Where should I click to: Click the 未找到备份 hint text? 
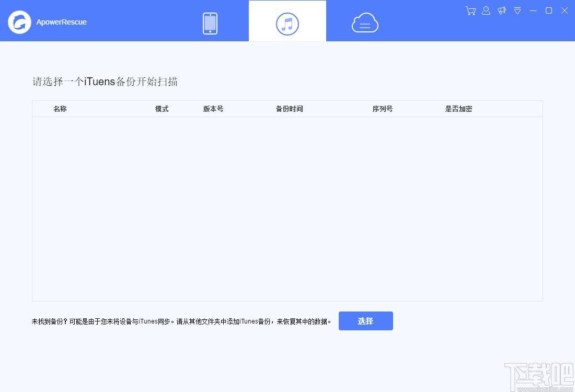click(x=181, y=321)
